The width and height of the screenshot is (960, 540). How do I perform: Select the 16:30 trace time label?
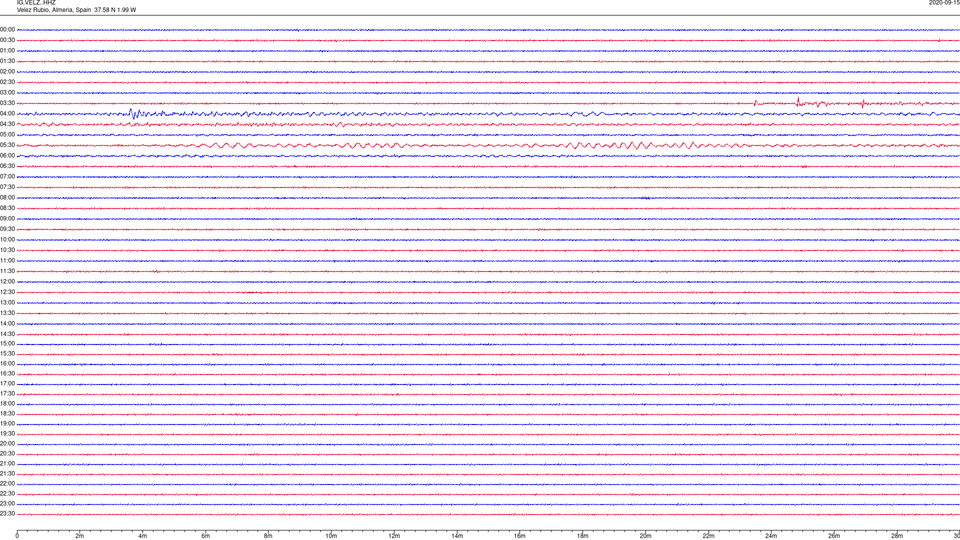coord(7,373)
